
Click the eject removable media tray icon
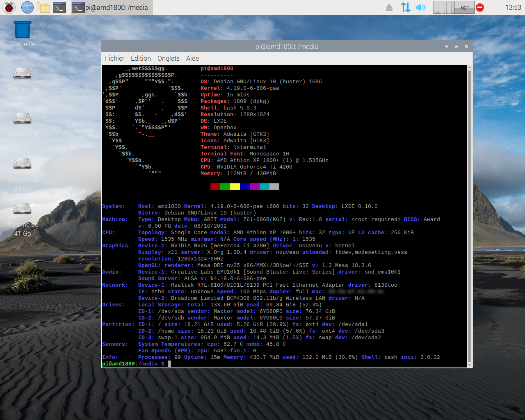tap(389, 7)
